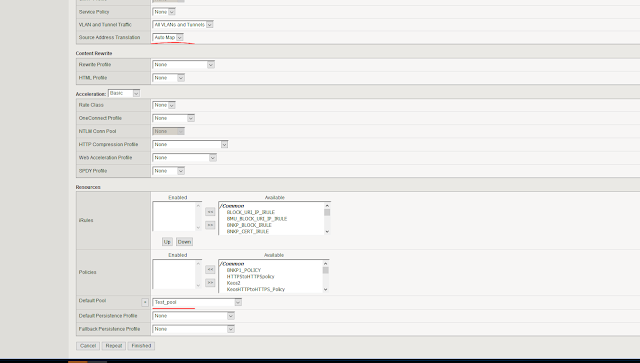Open Default Pool Test_pool dropdown

(197, 302)
